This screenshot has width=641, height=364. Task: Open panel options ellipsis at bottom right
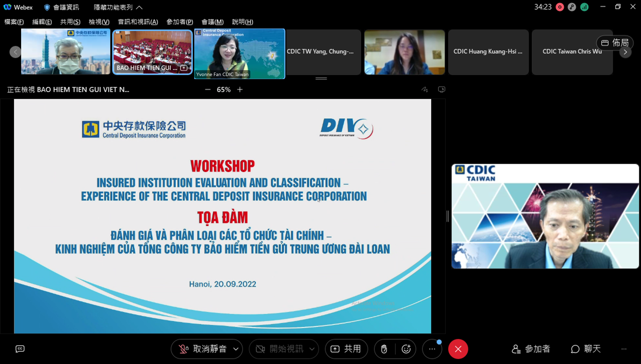click(624, 349)
